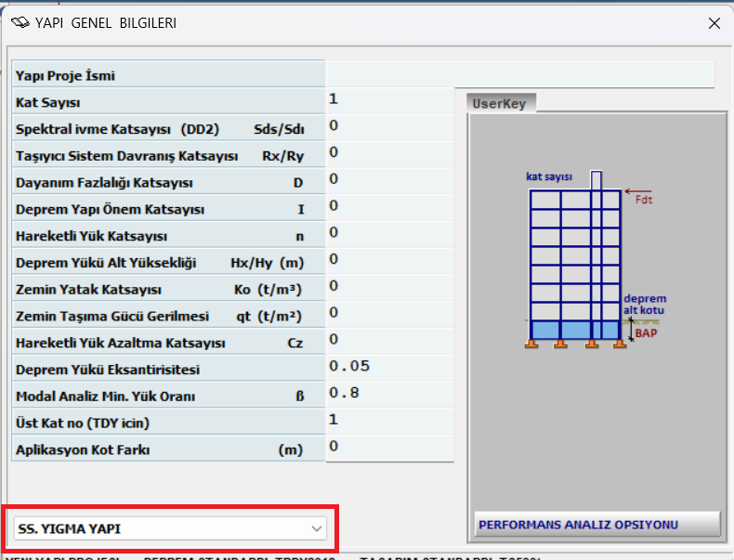Click the Üst Kat no (TDY icin) field
734x560 pixels.
click(x=389, y=422)
